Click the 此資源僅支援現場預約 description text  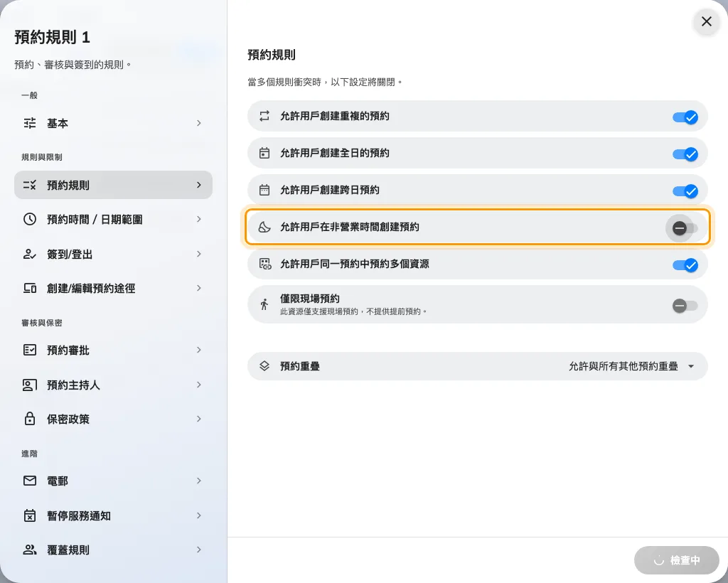353,311
